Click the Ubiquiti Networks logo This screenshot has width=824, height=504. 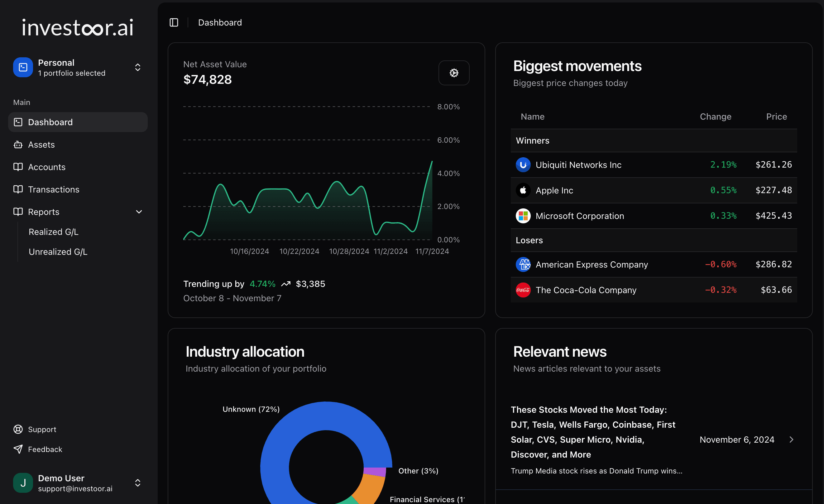(523, 165)
